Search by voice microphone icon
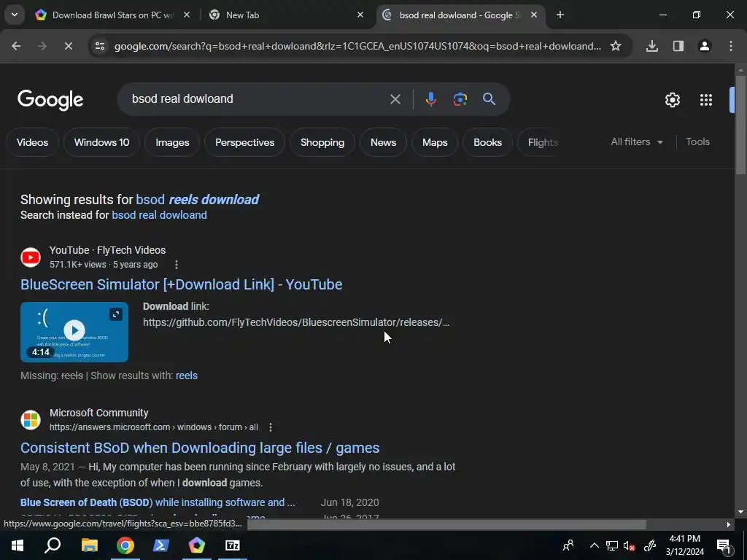 click(x=430, y=99)
